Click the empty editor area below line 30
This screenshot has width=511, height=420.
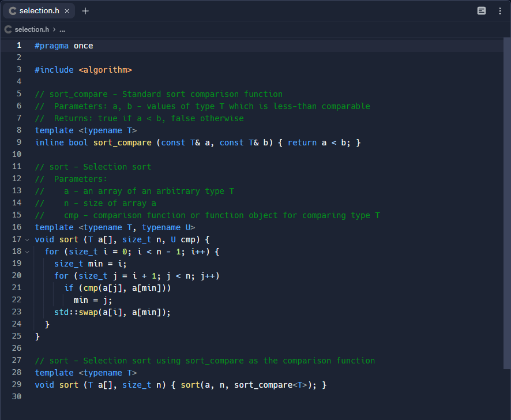coord(231,410)
